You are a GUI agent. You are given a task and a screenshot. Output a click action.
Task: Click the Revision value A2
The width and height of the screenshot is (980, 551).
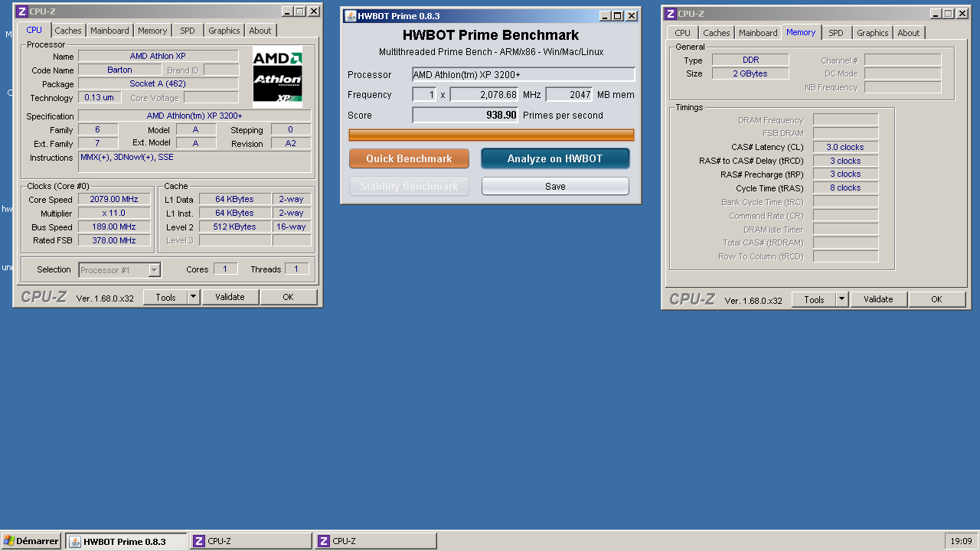tap(291, 143)
